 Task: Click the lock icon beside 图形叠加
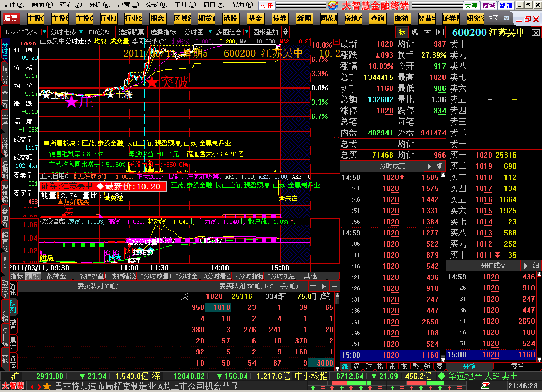[285, 32]
